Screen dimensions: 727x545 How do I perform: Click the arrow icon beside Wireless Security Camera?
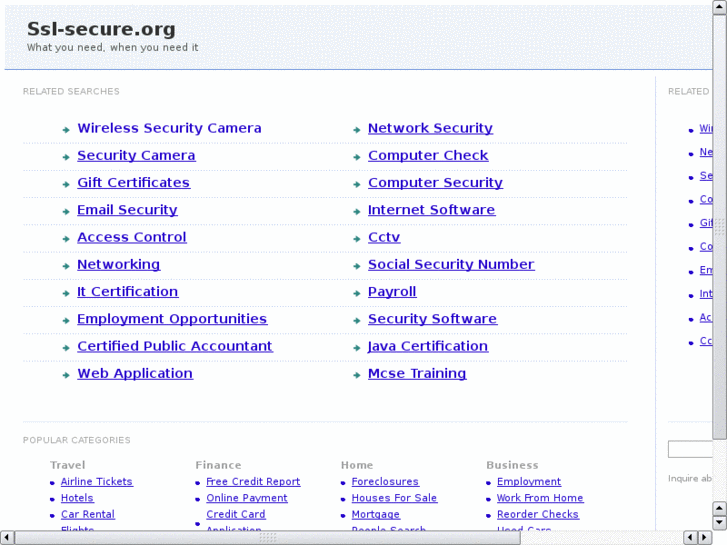point(66,130)
